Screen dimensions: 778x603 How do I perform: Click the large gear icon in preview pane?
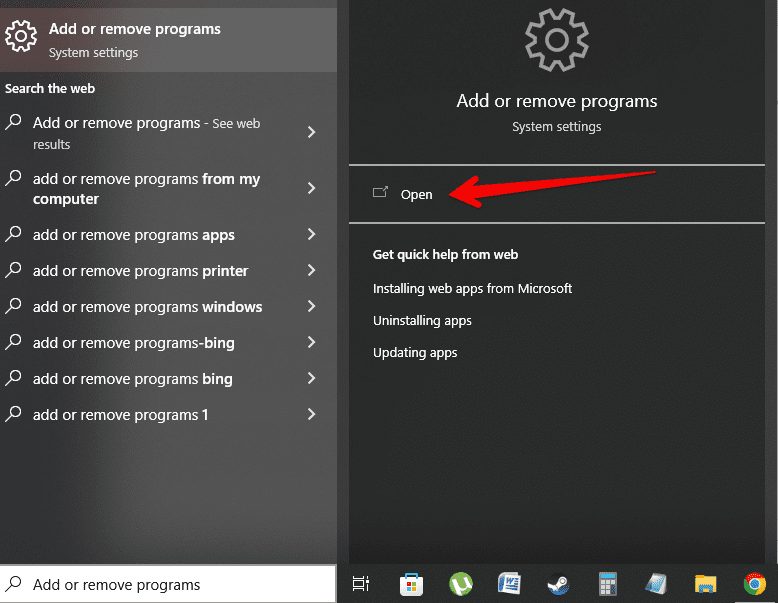tap(557, 41)
